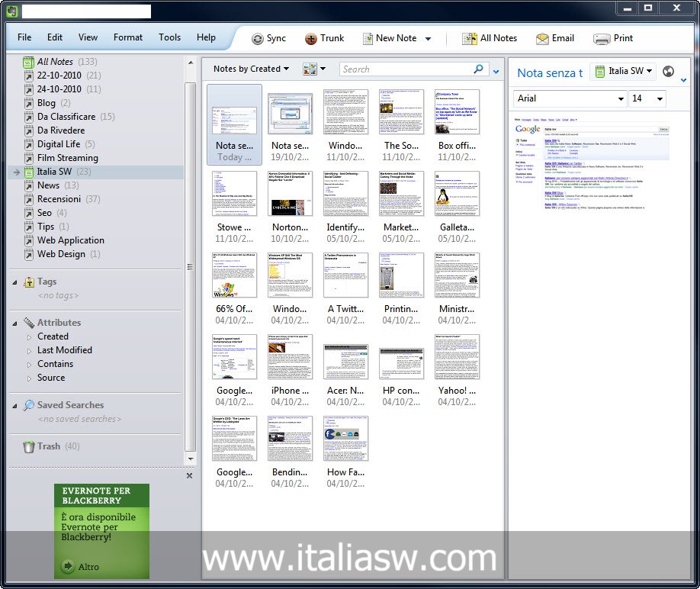Viewport: 700px width, 589px height.
Task: Expand the Source attribute
Action: tap(29, 378)
